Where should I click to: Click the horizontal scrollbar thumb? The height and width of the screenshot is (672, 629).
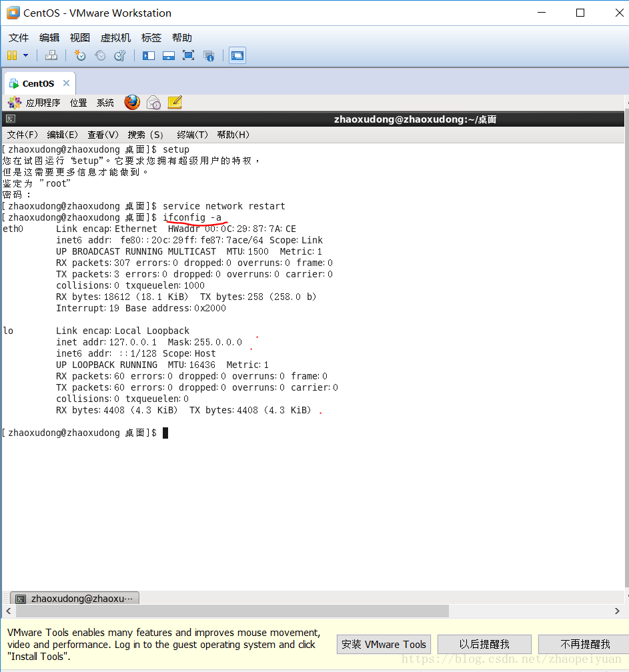(x=231, y=611)
